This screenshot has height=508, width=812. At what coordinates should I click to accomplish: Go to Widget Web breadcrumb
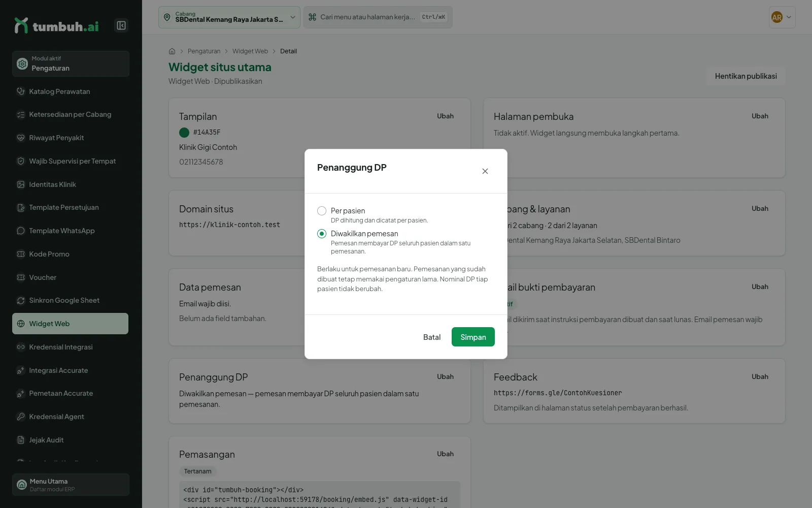(250, 51)
